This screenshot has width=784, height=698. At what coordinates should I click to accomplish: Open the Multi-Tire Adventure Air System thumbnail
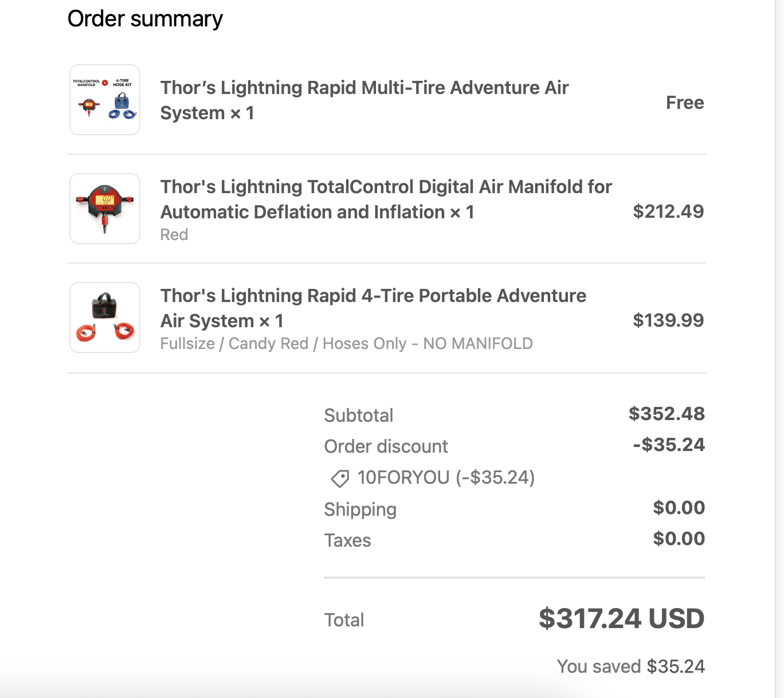pos(105,100)
